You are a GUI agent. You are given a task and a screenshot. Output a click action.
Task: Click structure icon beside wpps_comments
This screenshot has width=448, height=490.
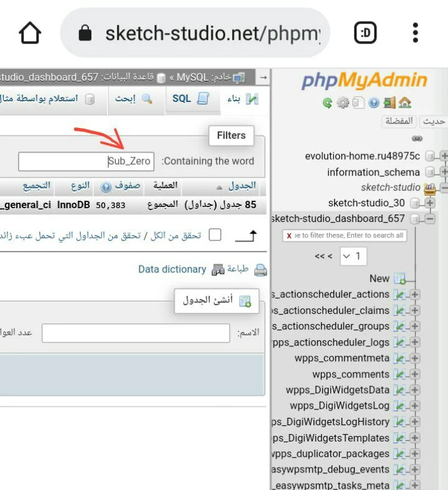click(399, 374)
